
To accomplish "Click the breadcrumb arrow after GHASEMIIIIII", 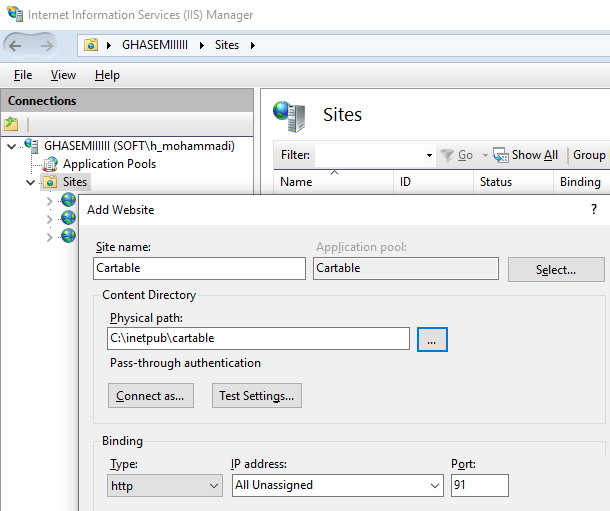I will tap(202, 45).
